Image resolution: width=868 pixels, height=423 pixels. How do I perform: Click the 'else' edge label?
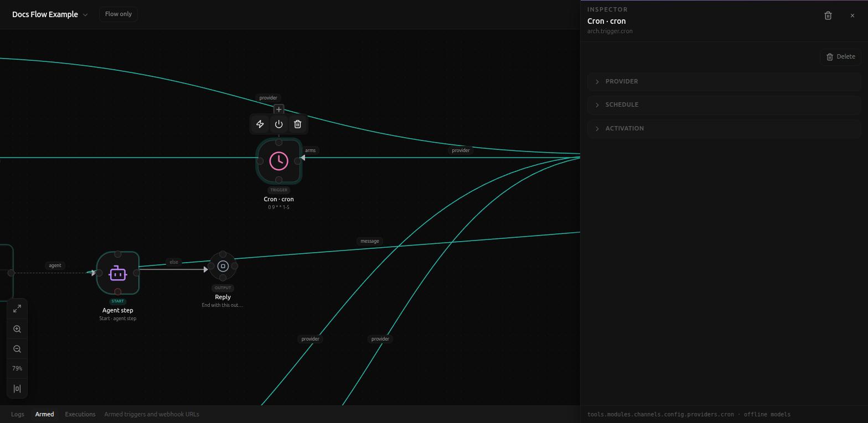point(174,262)
